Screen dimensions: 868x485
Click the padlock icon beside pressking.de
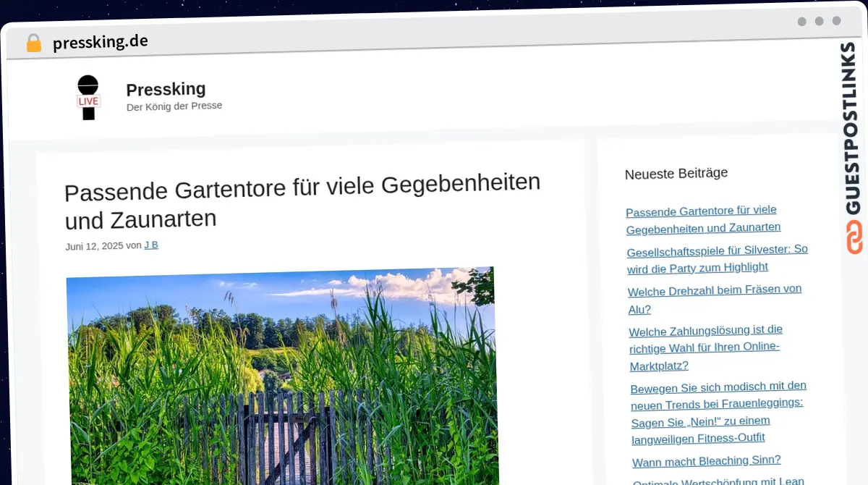[x=33, y=43]
